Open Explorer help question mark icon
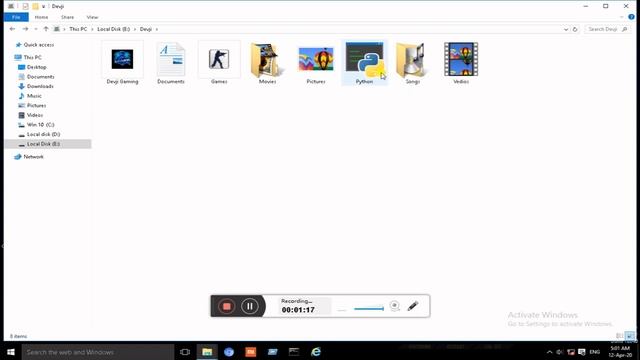 pos(631,17)
